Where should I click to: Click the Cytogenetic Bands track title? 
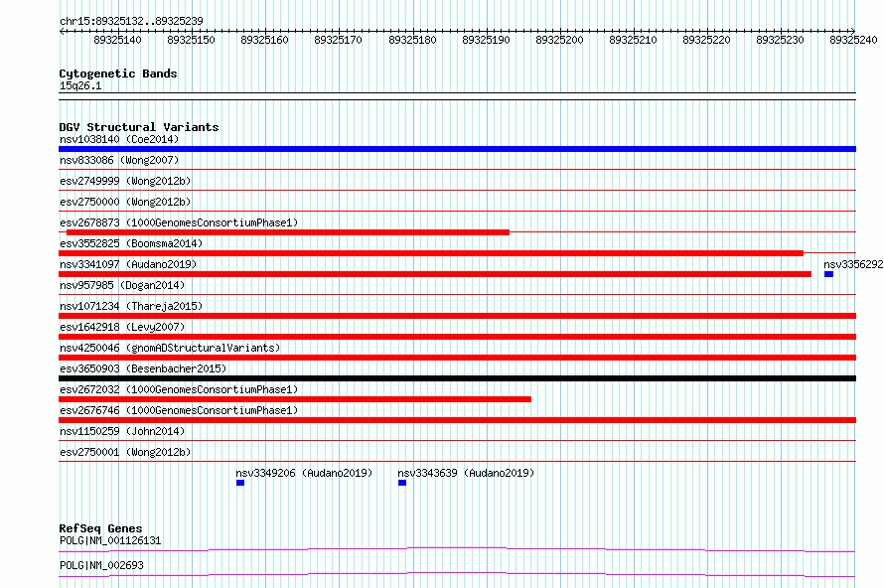click(118, 73)
